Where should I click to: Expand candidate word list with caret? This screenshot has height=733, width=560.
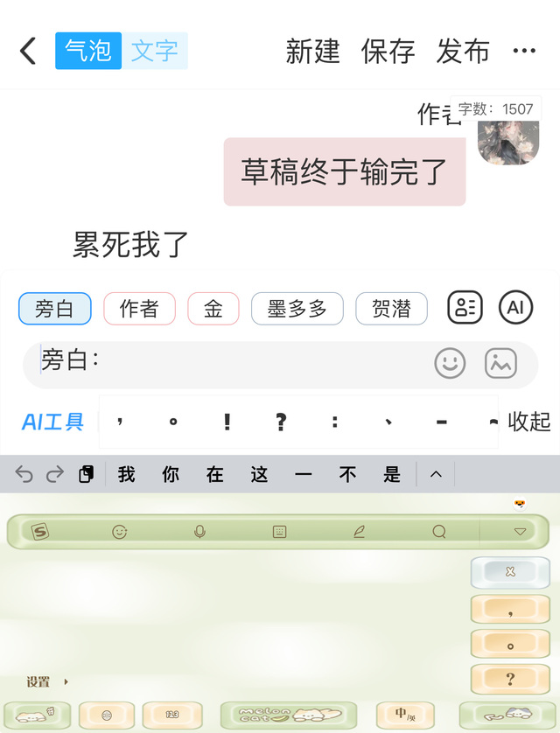click(x=436, y=474)
